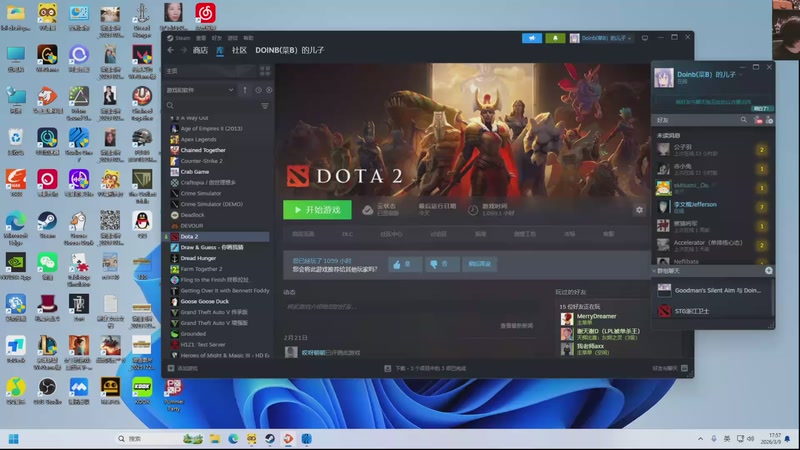800x450 pixels.
Task: Show hidden tray icons chevron
Action: 701,439
